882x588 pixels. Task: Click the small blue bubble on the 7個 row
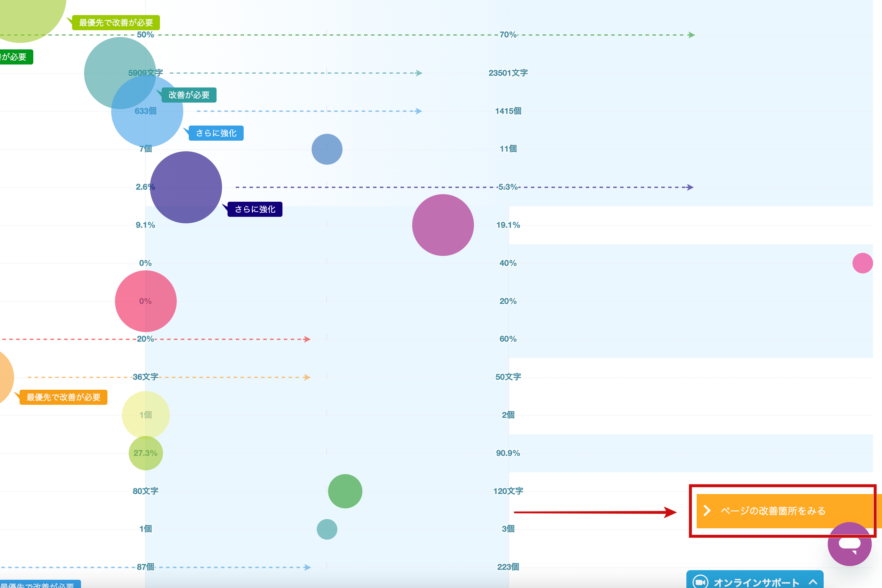tap(327, 149)
